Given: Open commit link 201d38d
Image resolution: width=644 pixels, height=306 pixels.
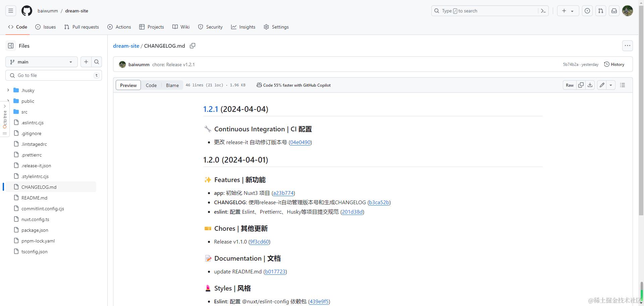Looking at the screenshot, I should [x=352, y=212].
